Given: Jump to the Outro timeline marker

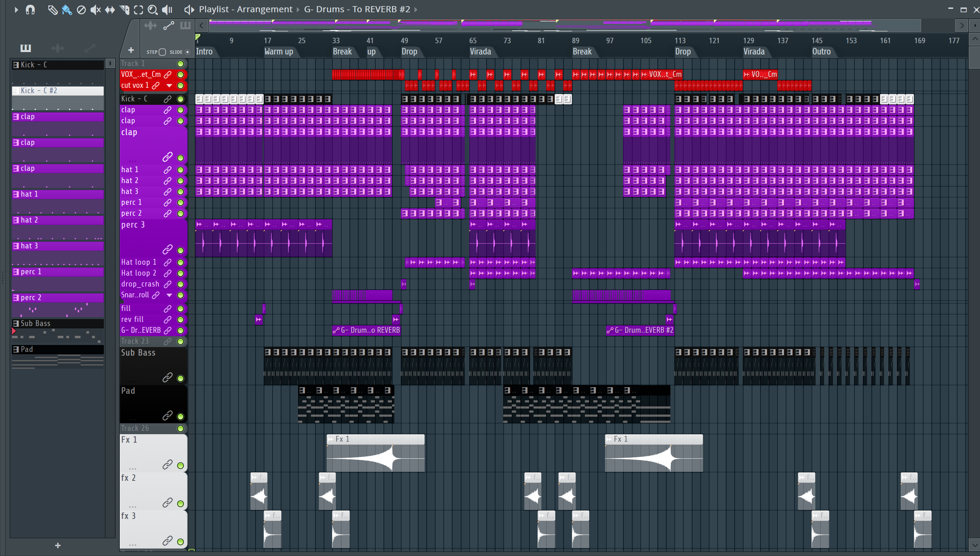Looking at the screenshot, I should pyautogui.click(x=821, y=52).
